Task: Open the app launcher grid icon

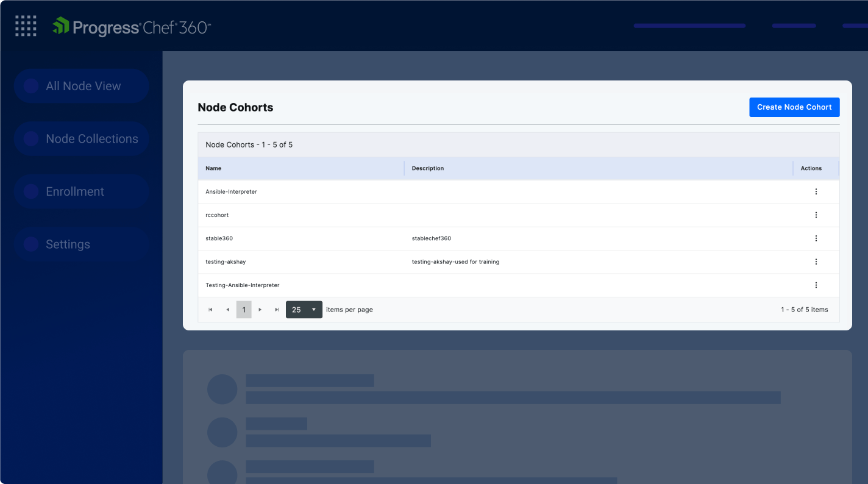Action: coord(25,26)
